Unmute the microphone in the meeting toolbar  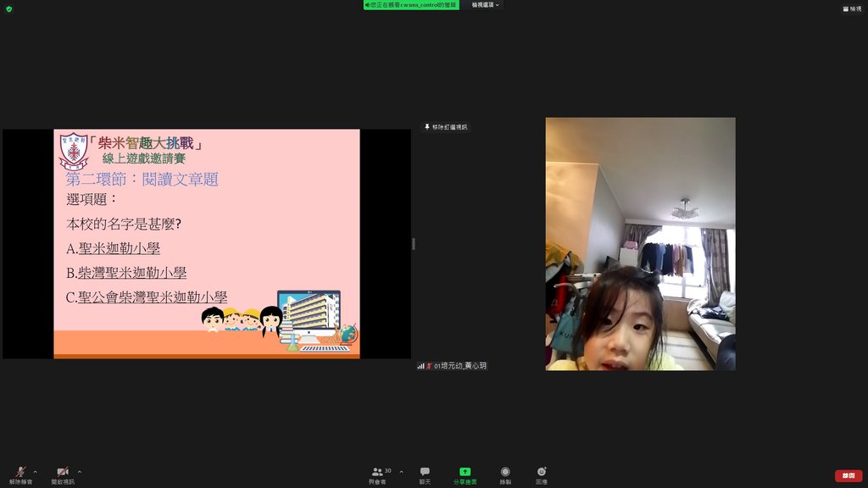pyautogui.click(x=20, y=472)
